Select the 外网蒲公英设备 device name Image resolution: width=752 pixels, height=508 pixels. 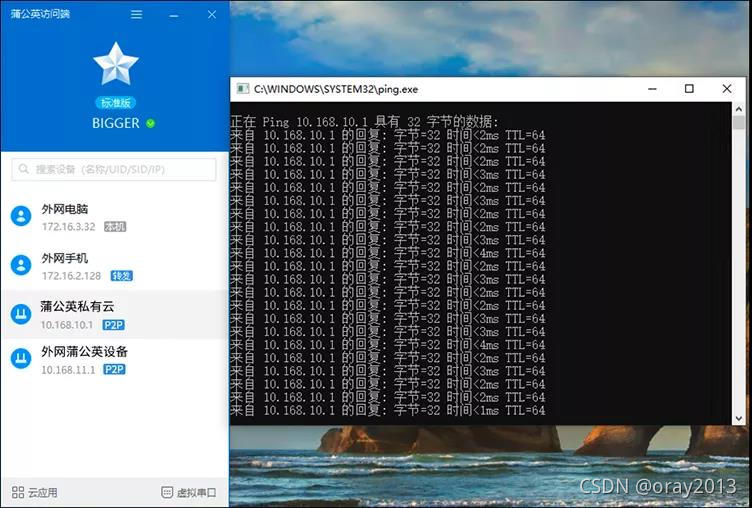84,352
